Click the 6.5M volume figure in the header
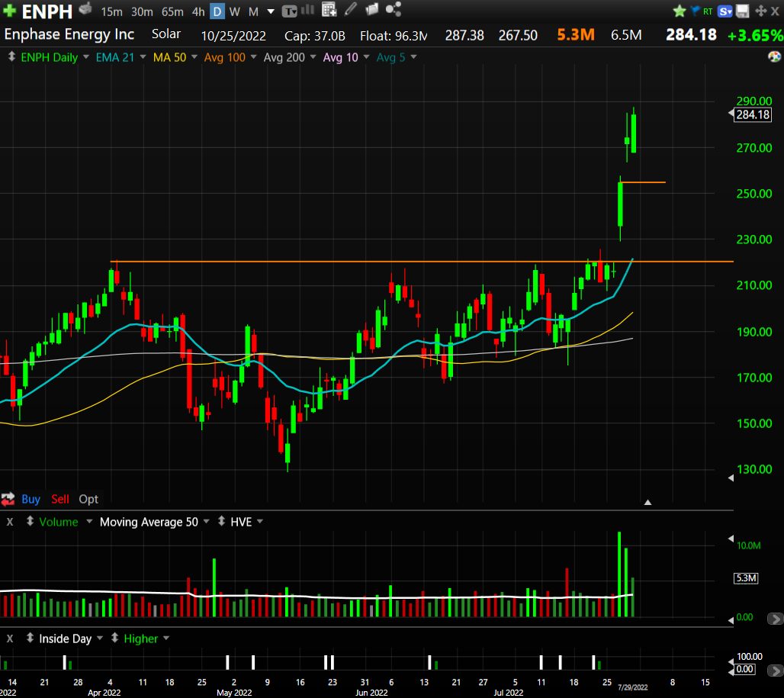Image resolution: width=784 pixels, height=698 pixels. coord(626,35)
